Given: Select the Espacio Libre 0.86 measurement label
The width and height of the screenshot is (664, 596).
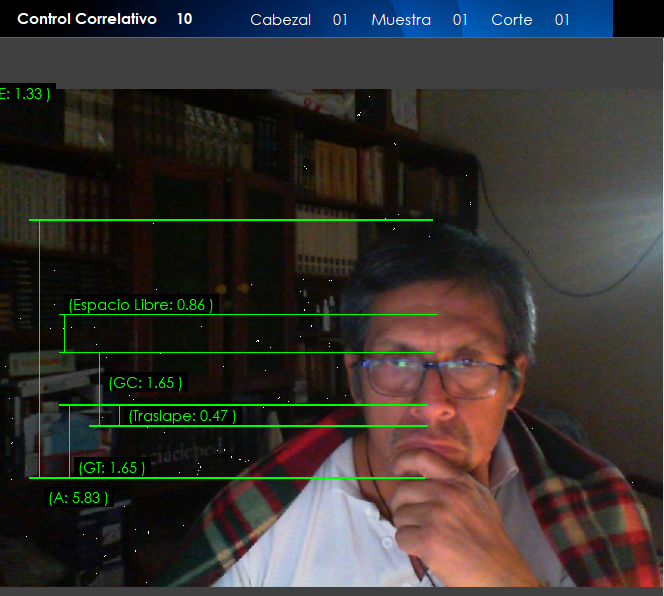Looking at the screenshot, I should (x=141, y=305).
